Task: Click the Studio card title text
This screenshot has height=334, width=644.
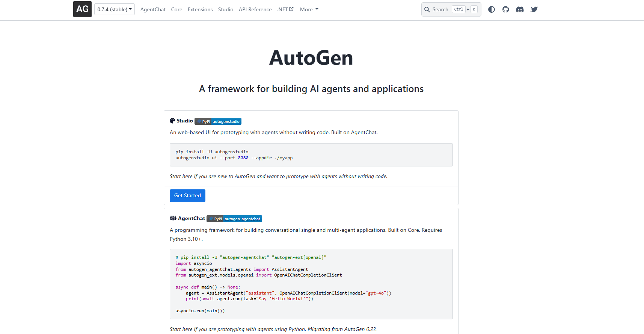Action: point(184,121)
